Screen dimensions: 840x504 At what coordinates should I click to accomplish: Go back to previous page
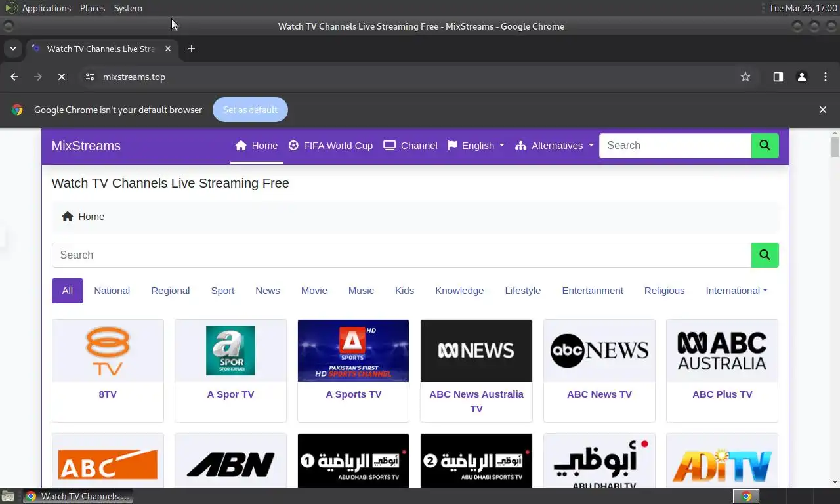(14, 77)
